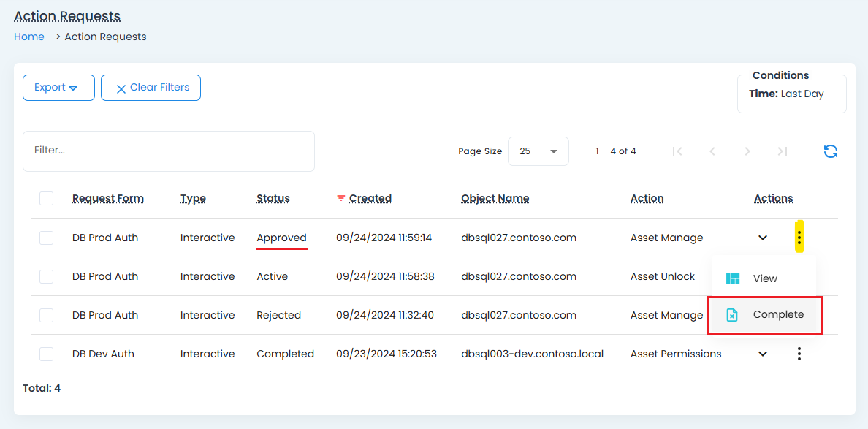This screenshot has width=868, height=429.
Task: Check the box for the Approved request row
Action: (47, 238)
